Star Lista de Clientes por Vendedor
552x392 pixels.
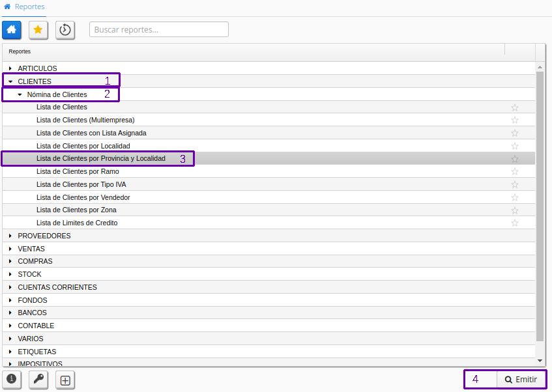pyautogui.click(x=515, y=197)
